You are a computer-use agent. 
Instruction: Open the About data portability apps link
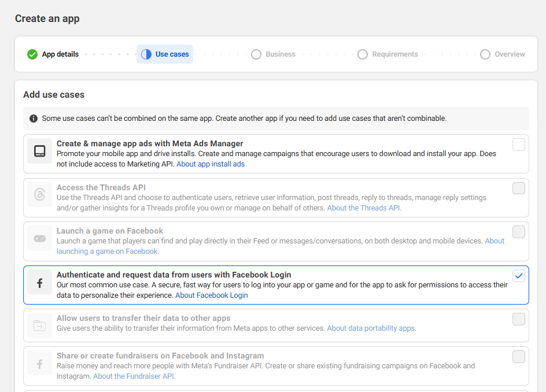click(x=371, y=328)
